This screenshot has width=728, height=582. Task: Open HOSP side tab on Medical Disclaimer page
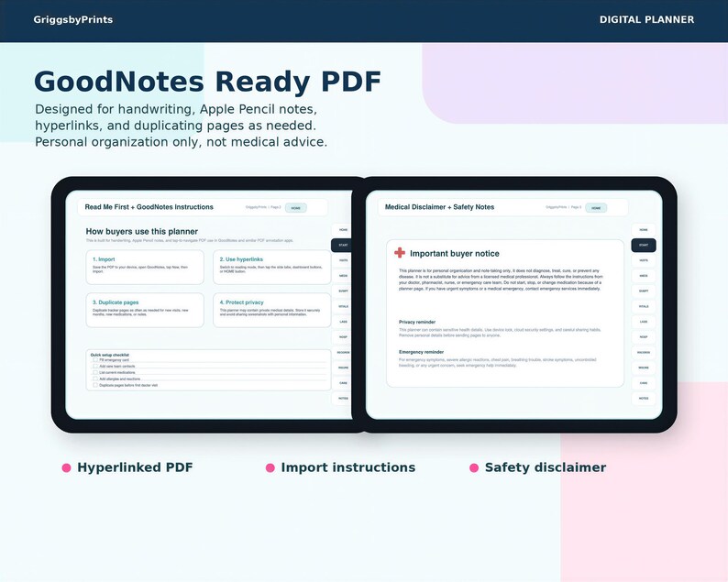(644, 337)
